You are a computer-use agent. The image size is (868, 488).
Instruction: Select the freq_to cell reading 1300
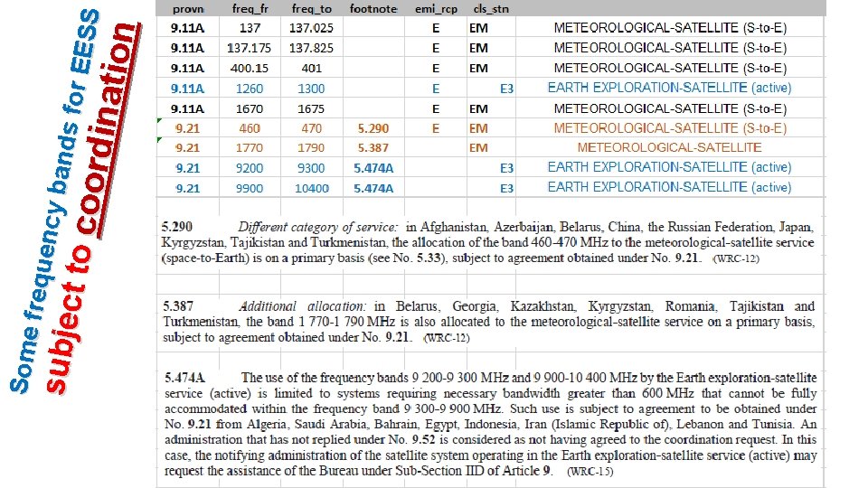click(x=311, y=89)
